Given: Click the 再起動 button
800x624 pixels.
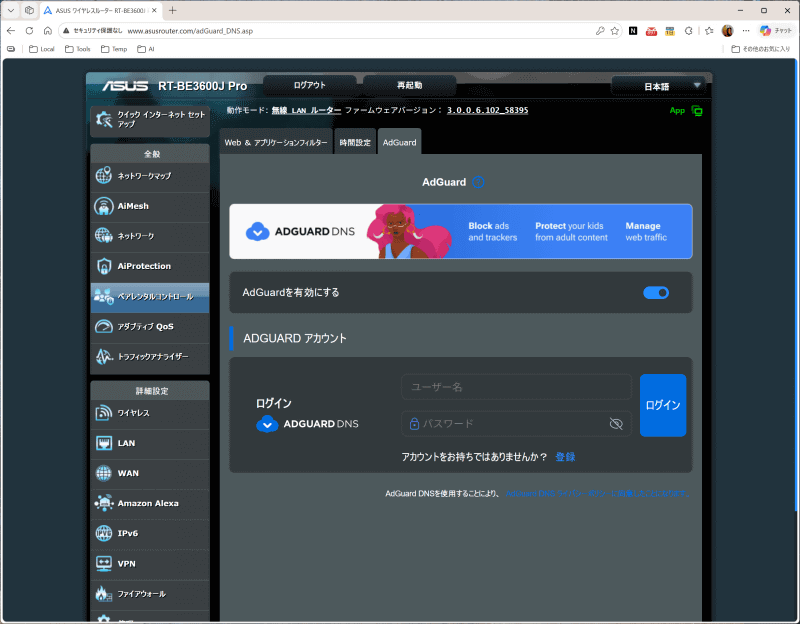Looking at the screenshot, I should click(x=410, y=85).
